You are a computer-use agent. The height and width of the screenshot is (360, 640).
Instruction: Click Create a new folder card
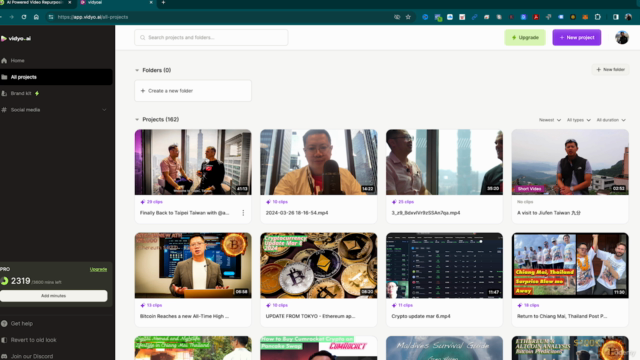(193, 91)
